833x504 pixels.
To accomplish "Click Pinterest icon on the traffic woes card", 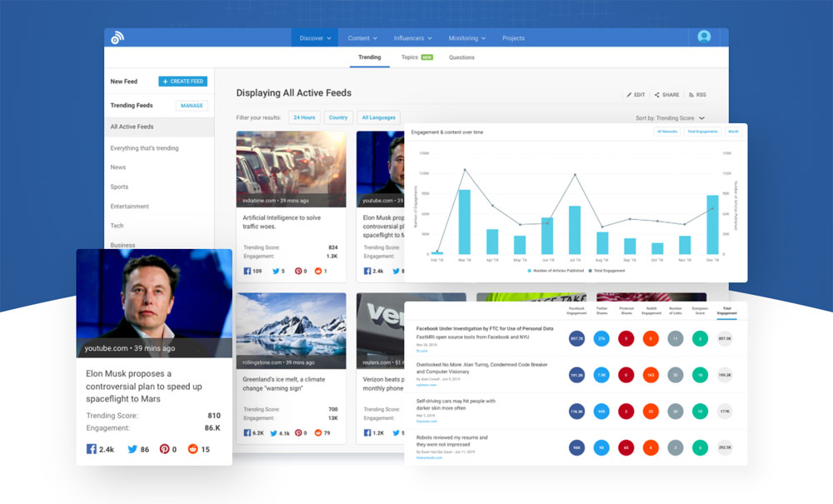I will point(298,271).
